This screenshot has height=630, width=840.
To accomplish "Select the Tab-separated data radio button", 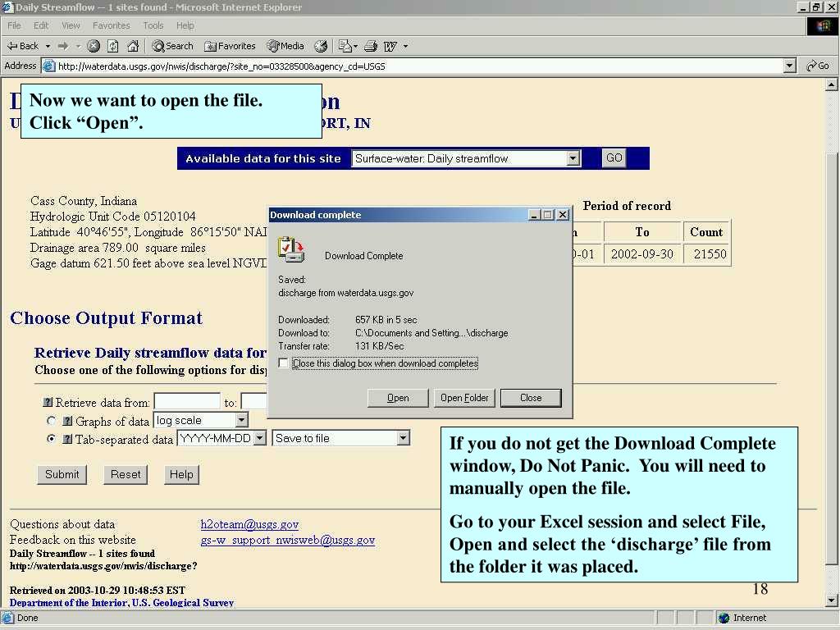I will point(52,439).
